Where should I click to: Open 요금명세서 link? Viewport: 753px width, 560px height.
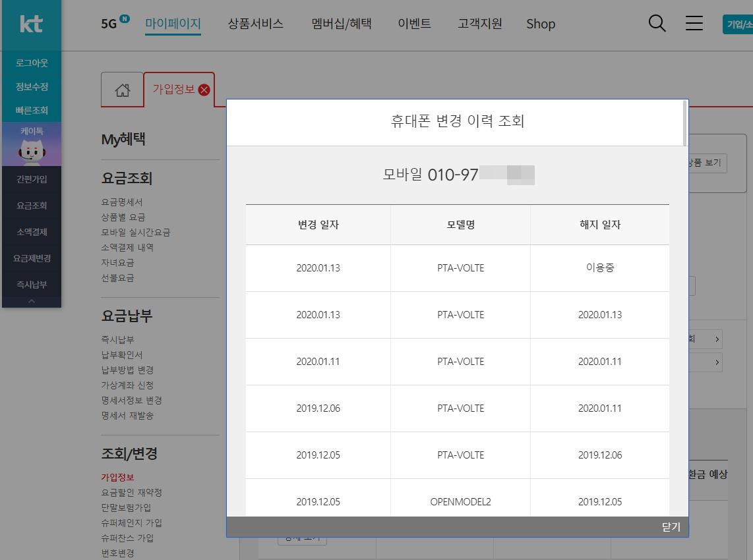tap(121, 202)
